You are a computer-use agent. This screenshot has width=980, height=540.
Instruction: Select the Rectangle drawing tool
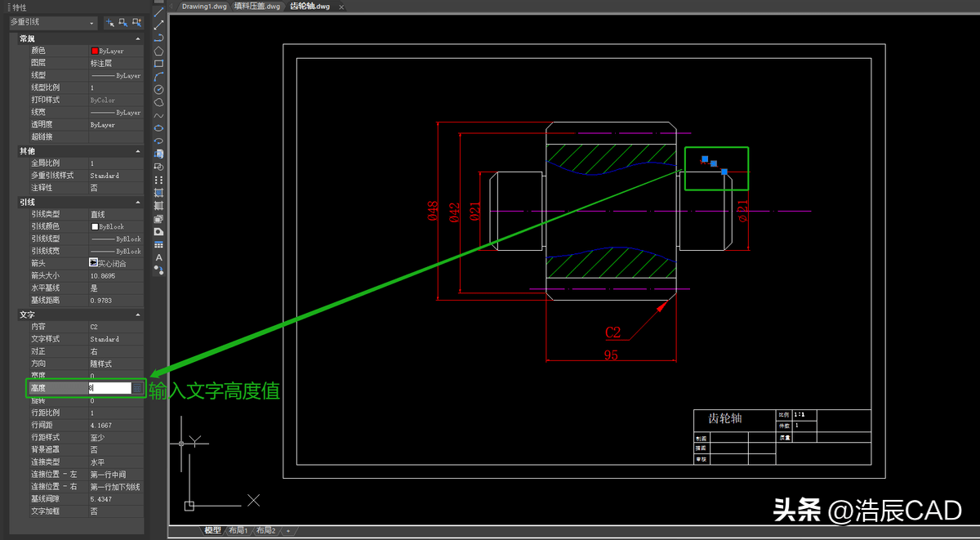point(159,64)
